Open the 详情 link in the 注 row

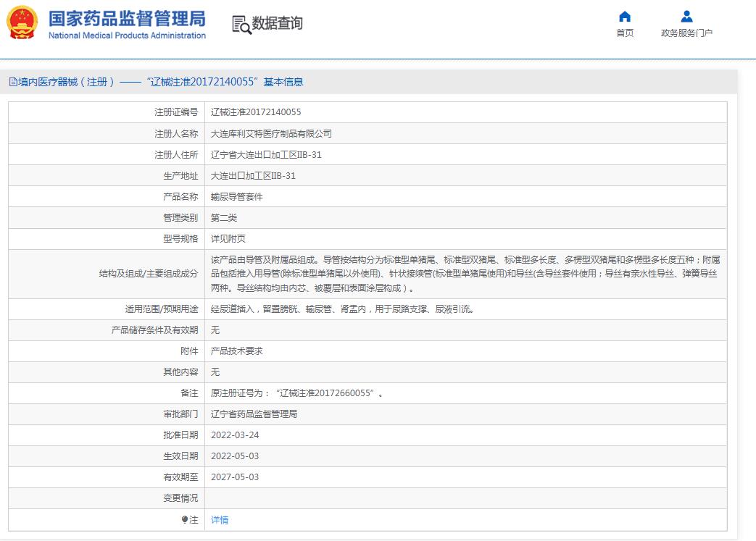pos(220,520)
